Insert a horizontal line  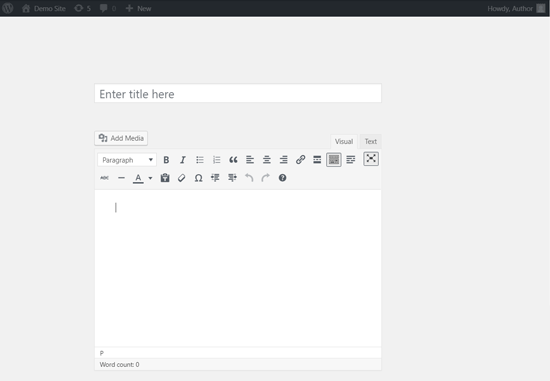(x=121, y=178)
